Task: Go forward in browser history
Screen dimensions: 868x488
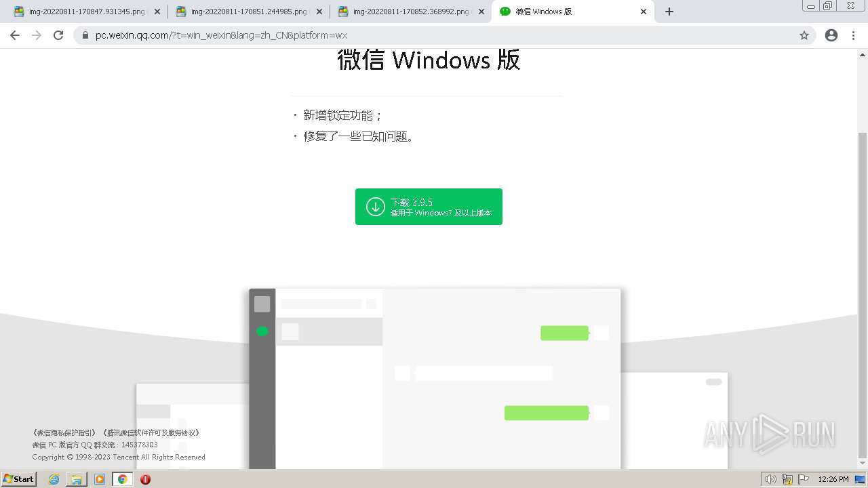Action: (37, 35)
